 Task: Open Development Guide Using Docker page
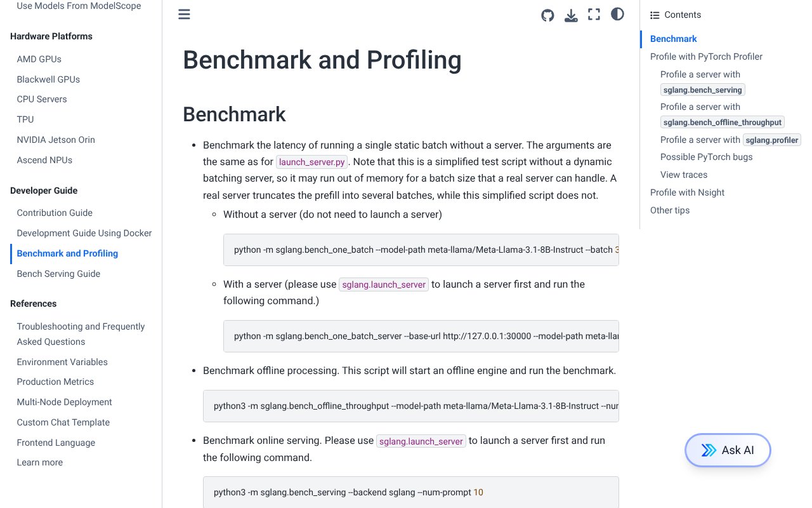coord(84,233)
